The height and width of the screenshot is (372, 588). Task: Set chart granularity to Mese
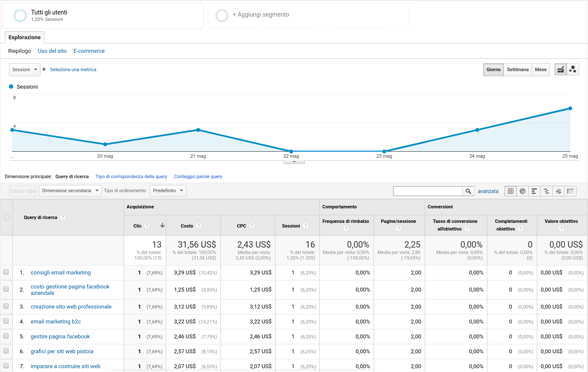(541, 69)
